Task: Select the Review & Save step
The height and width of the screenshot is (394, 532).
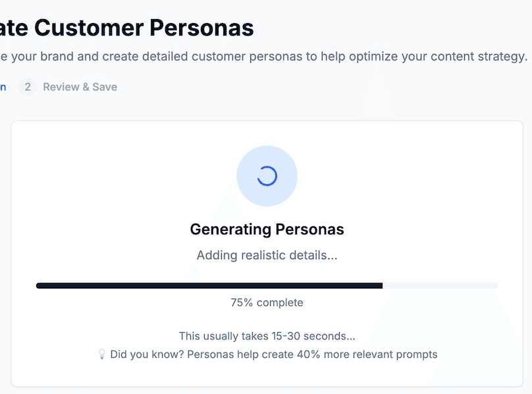Action: coord(79,87)
